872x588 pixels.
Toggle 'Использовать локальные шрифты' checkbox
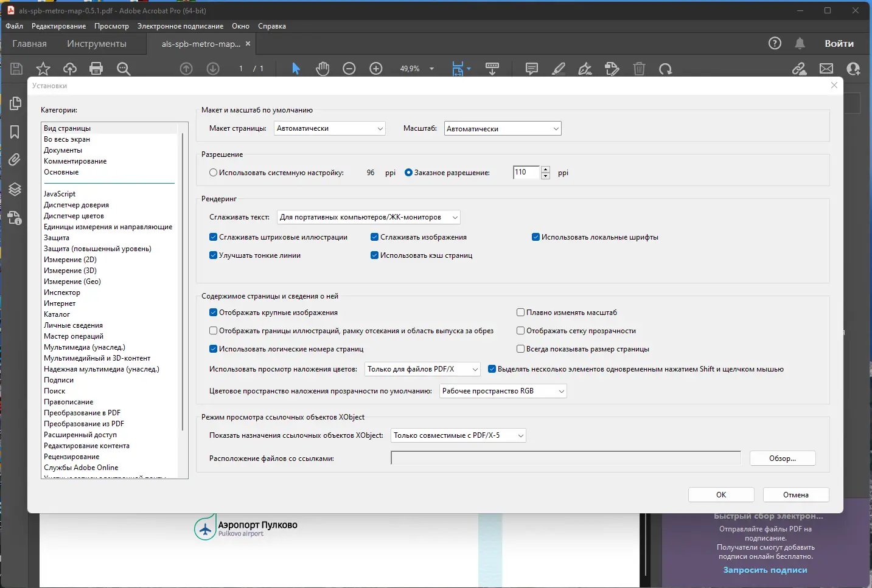(x=535, y=237)
